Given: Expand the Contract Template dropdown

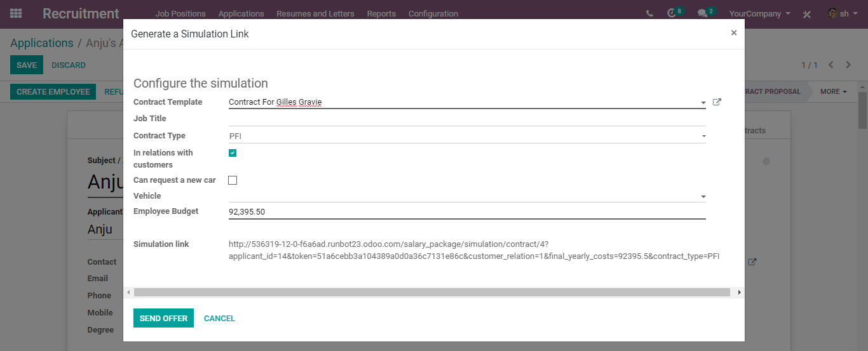Looking at the screenshot, I should (x=703, y=103).
